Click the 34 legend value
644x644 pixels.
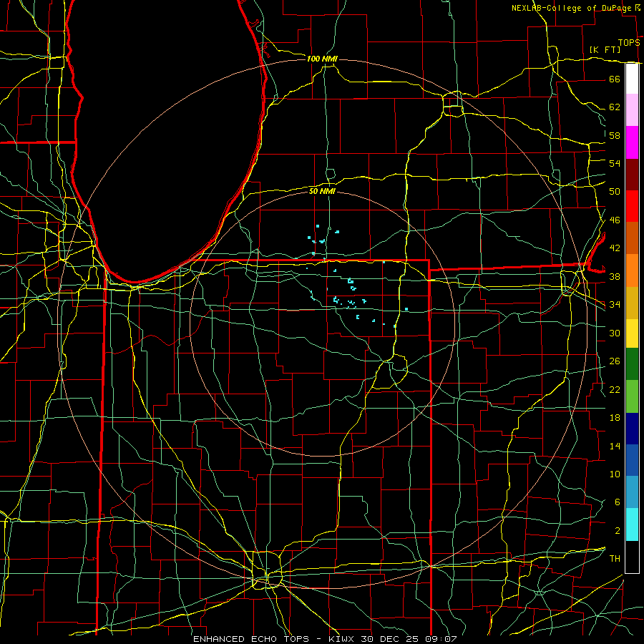pos(615,304)
